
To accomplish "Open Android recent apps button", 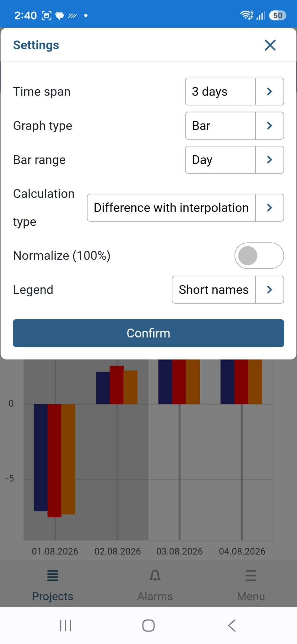I will coord(65,625).
